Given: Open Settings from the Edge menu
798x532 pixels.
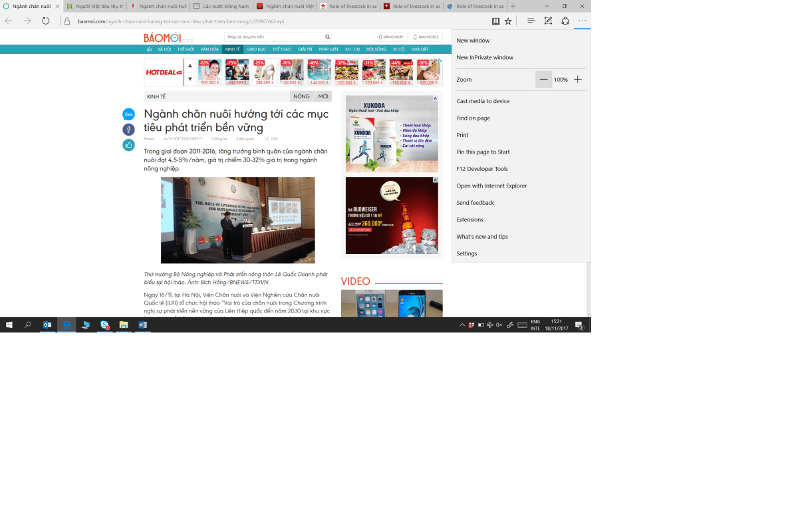Looking at the screenshot, I should click(x=467, y=253).
